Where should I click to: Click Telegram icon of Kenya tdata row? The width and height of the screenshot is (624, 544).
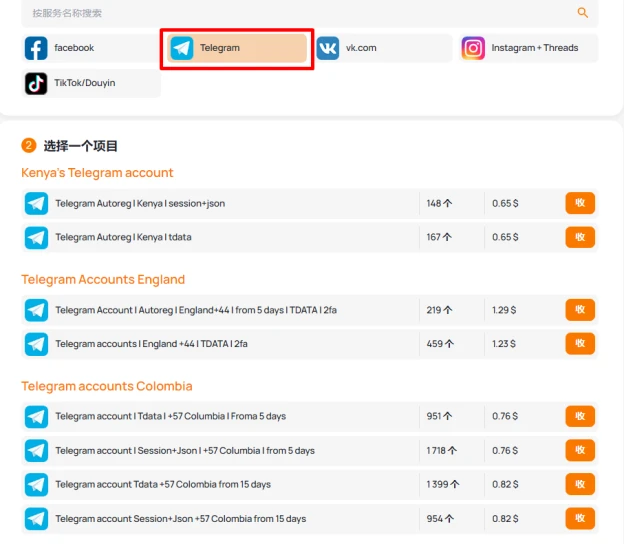pyautogui.click(x=36, y=238)
